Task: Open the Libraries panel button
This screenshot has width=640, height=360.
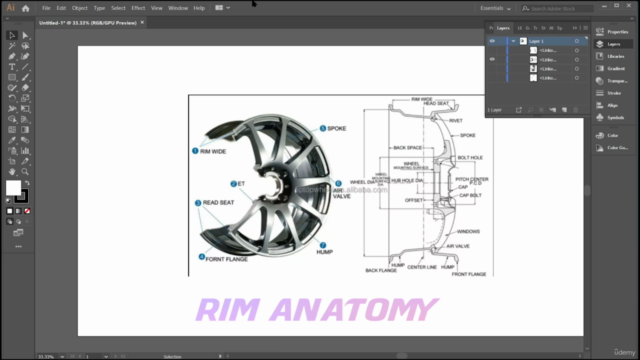Action: [x=612, y=56]
